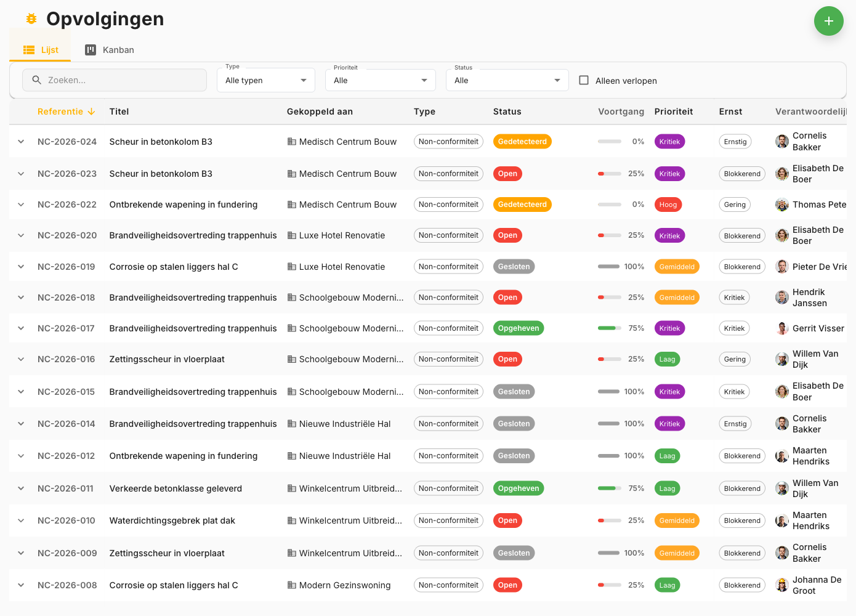The width and height of the screenshot is (856, 616).
Task: Click the green plus button to add an item
Action: tap(829, 21)
